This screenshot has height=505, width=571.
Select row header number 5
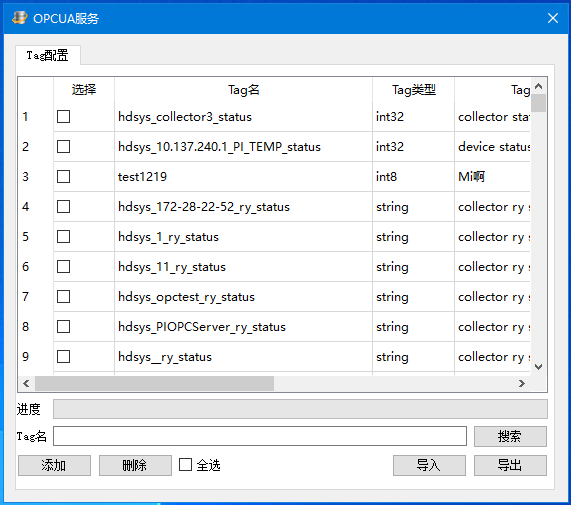click(36, 237)
